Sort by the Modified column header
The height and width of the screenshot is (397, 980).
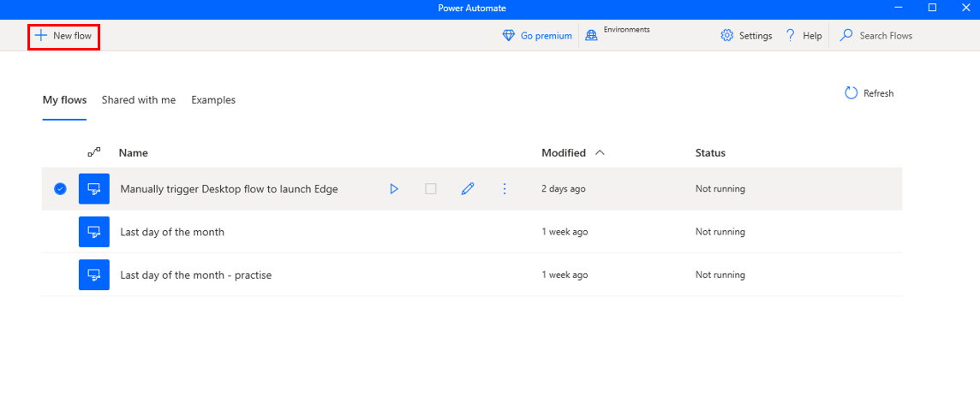[x=564, y=153]
